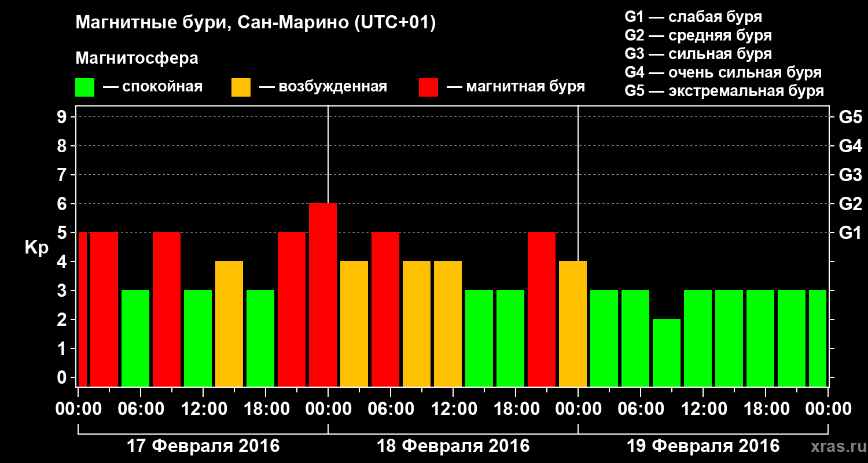868x463 pixels.
Task: Click the title 'Магнитные бури, Сан-Марино (UTC+01)'
Action: 255,23
